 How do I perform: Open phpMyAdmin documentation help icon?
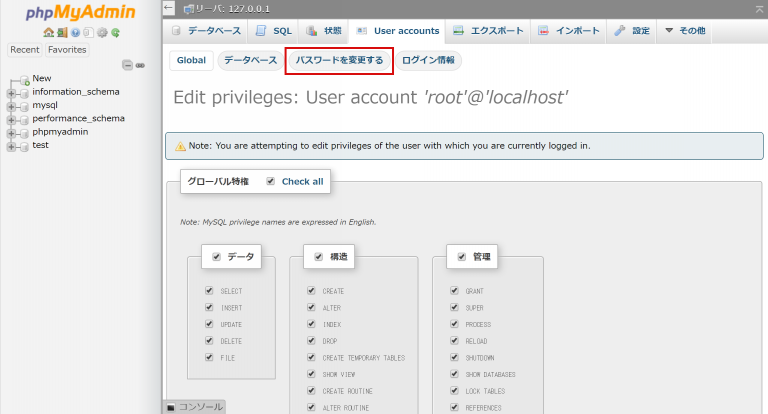click(x=75, y=33)
